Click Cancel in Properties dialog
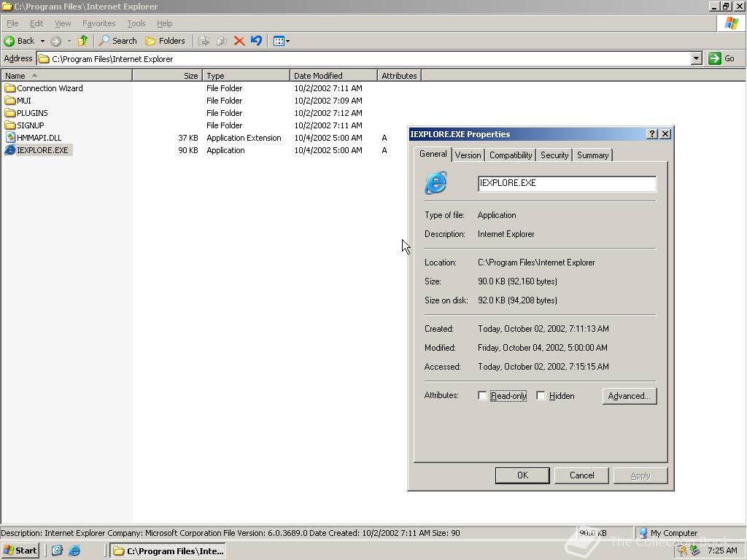Image resolution: width=747 pixels, height=560 pixels. [x=581, y=475]
